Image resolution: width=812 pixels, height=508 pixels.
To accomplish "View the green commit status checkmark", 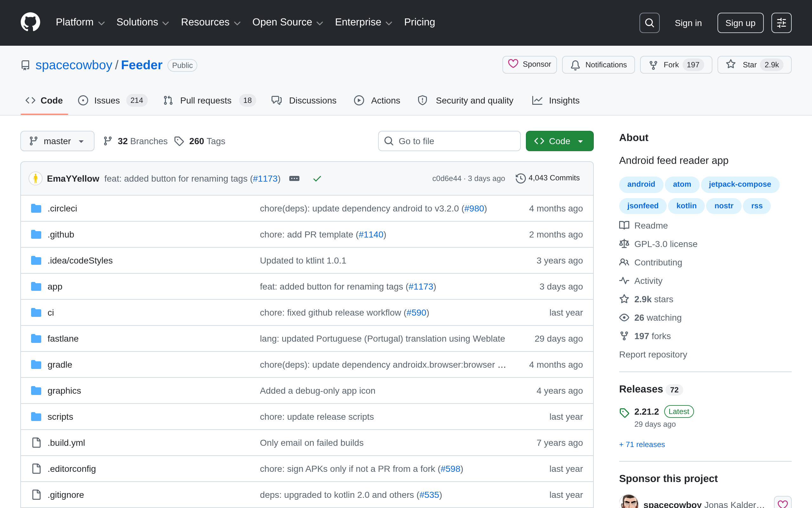I will 317,178.
